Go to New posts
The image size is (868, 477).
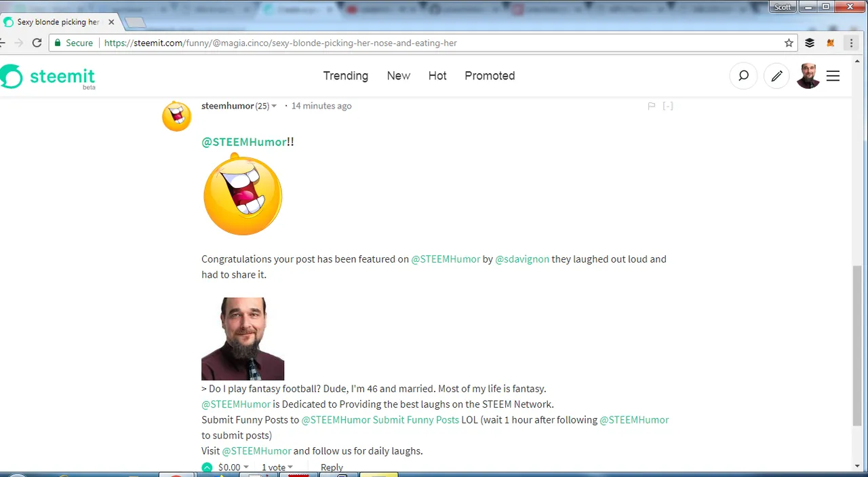[399, 76]
